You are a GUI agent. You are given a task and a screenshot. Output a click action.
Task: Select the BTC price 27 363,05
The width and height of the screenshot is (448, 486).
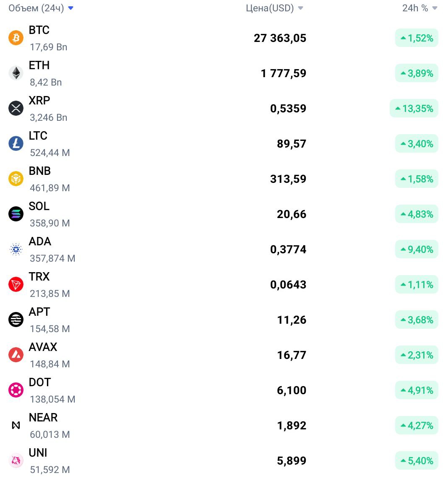pos(280,38)
